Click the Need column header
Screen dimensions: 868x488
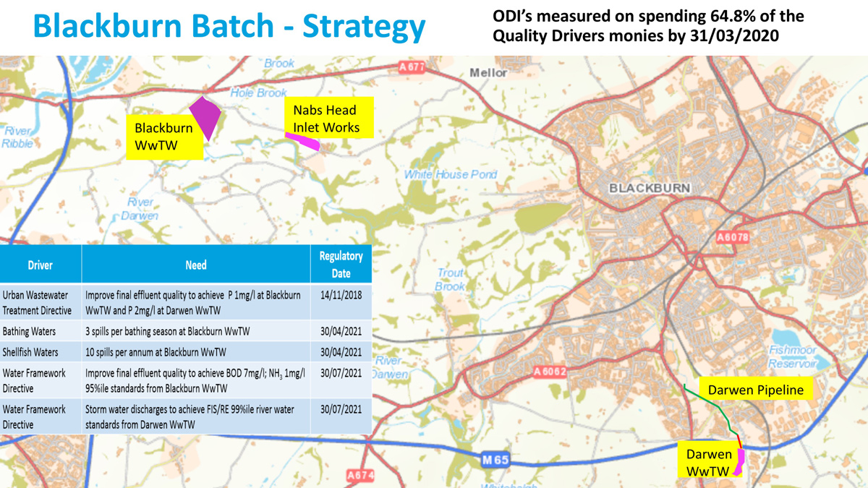click(x=196, y=265)
